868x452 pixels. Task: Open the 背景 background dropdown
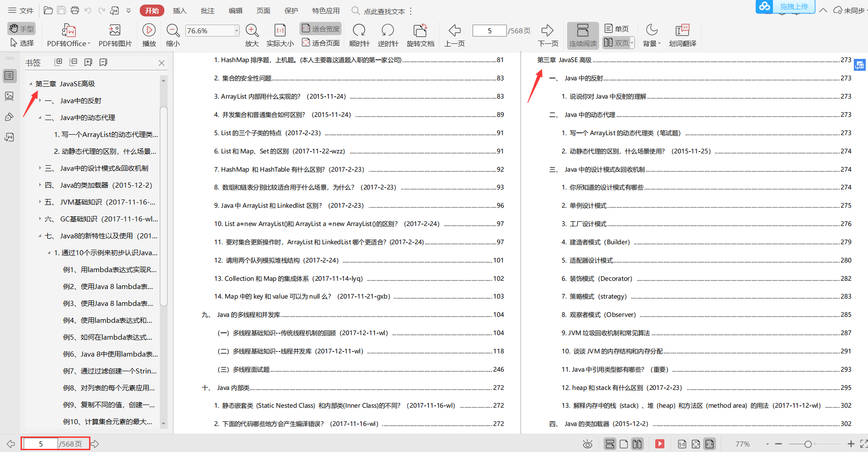pos(652,36)
